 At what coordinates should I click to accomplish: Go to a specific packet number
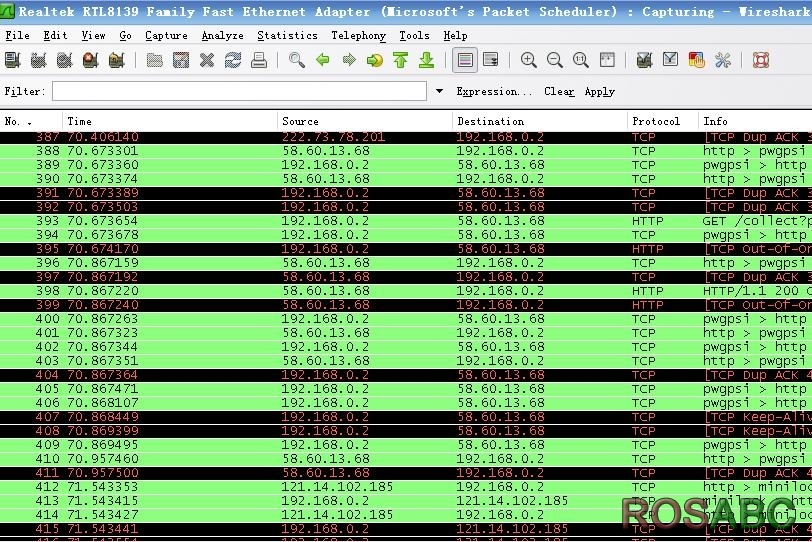tap(375, 60)
